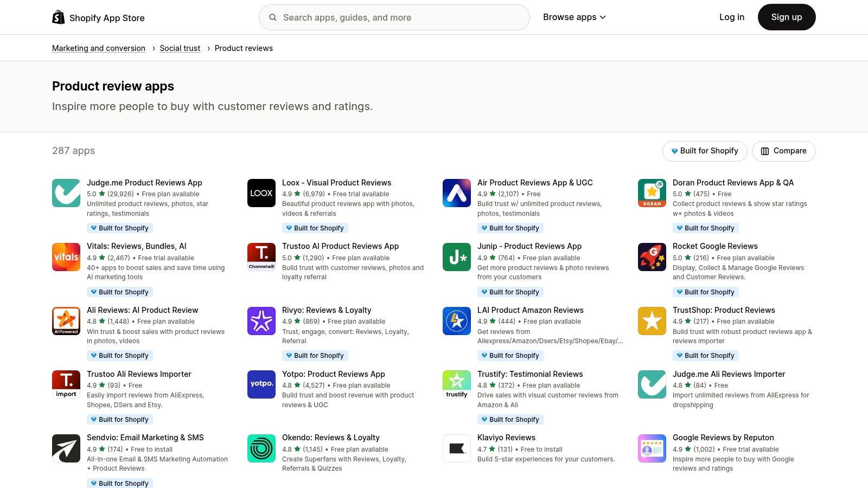Click the 'Product review apps' heading
Image resolution: width=868 pixels, height=488 pixels.
click(x=113, y=86)
